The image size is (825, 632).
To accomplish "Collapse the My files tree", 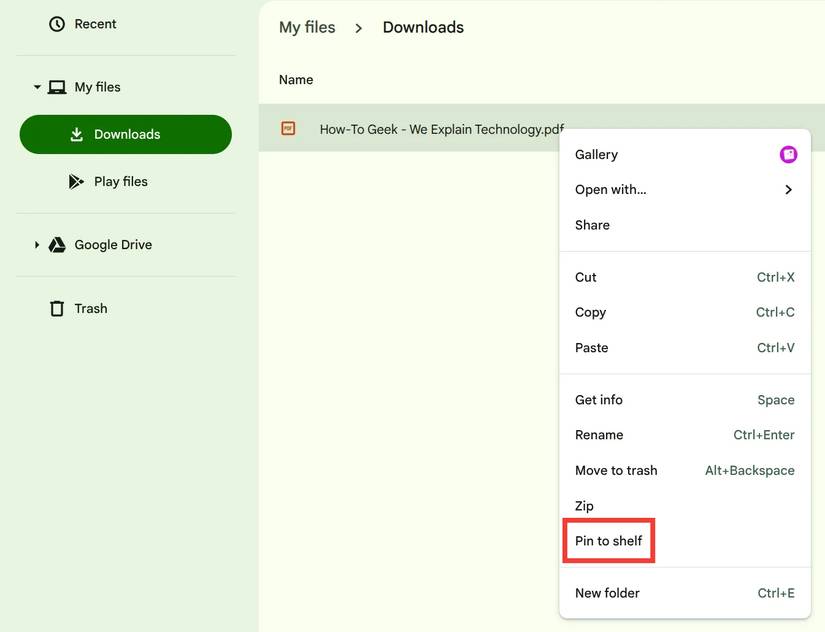I will click(36, 86).
